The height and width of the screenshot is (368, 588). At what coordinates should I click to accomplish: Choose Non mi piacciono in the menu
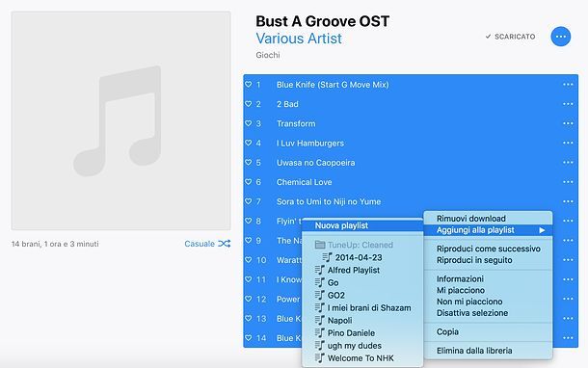tap(488, 302)
